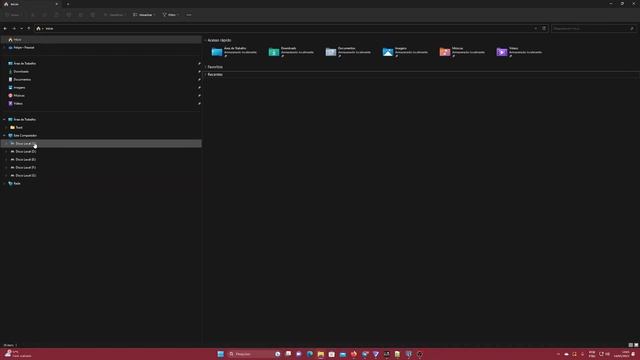The image size is (640, 360).
Task: Expand the Disco Local (D:) node
Action: coord(7,151)
